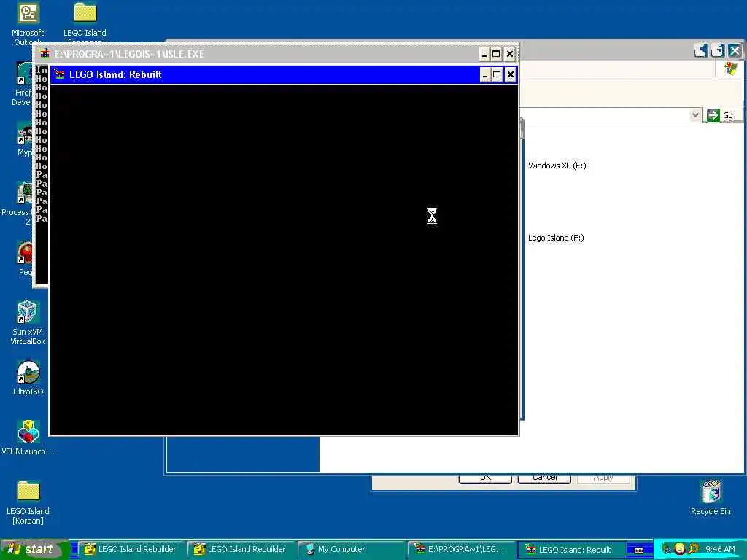Close the LEGO Island: Rebuilt window
747x560 pixels.
point(510,74)
